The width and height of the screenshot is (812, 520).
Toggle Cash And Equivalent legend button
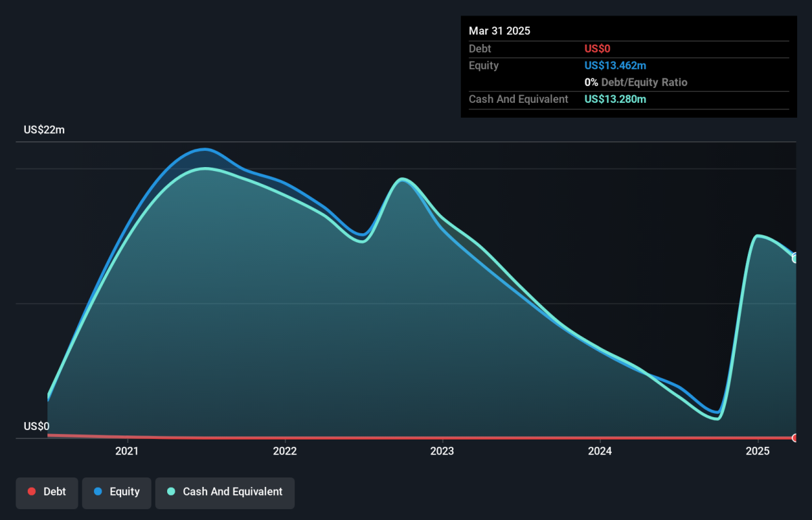(225, 492)
